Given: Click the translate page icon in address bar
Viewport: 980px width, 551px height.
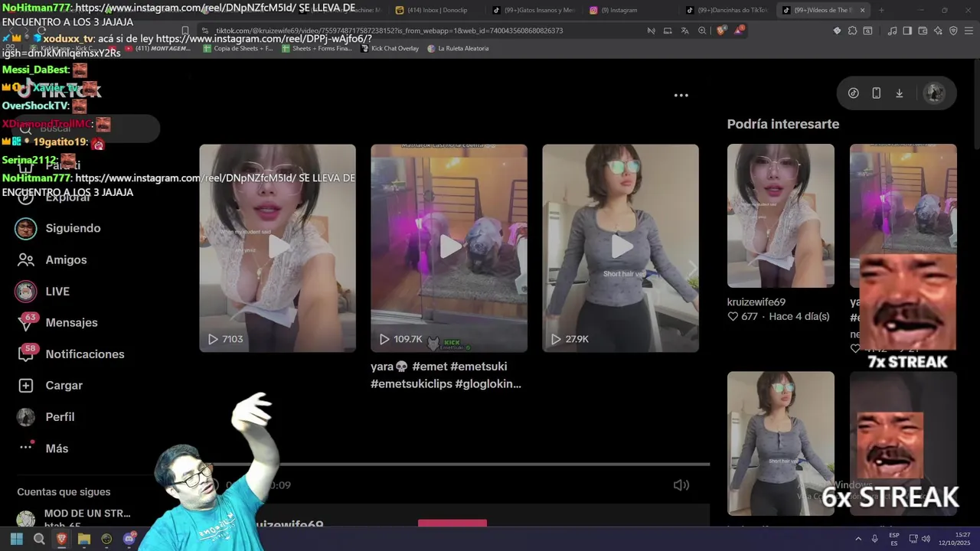Looking at the screenshot, I should [684, 31].
